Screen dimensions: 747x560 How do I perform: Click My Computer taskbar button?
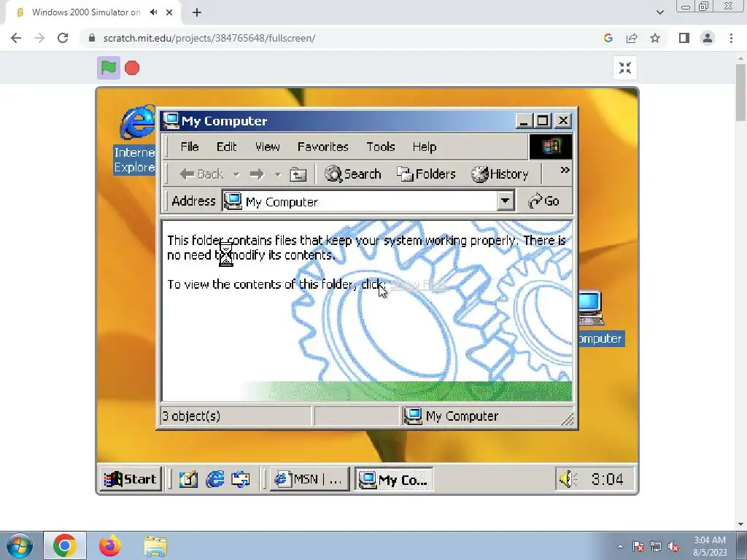(x=393, y=479)
